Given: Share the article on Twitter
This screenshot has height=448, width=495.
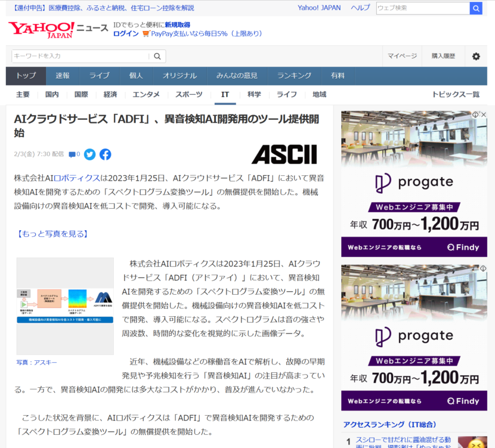Looking at the screenshot, I should click(x=89, y=155).
